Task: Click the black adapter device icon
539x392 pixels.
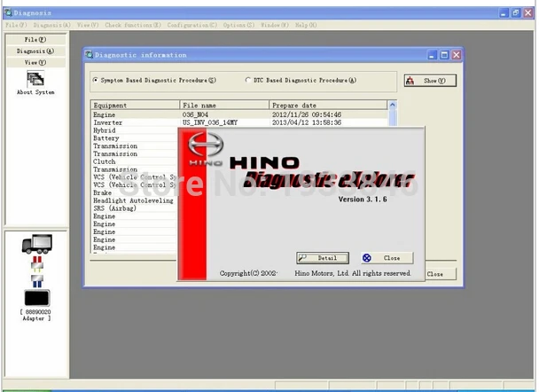Action: (37, 298)
